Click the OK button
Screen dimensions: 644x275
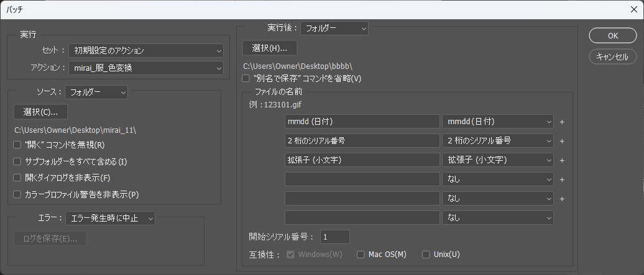613,35
